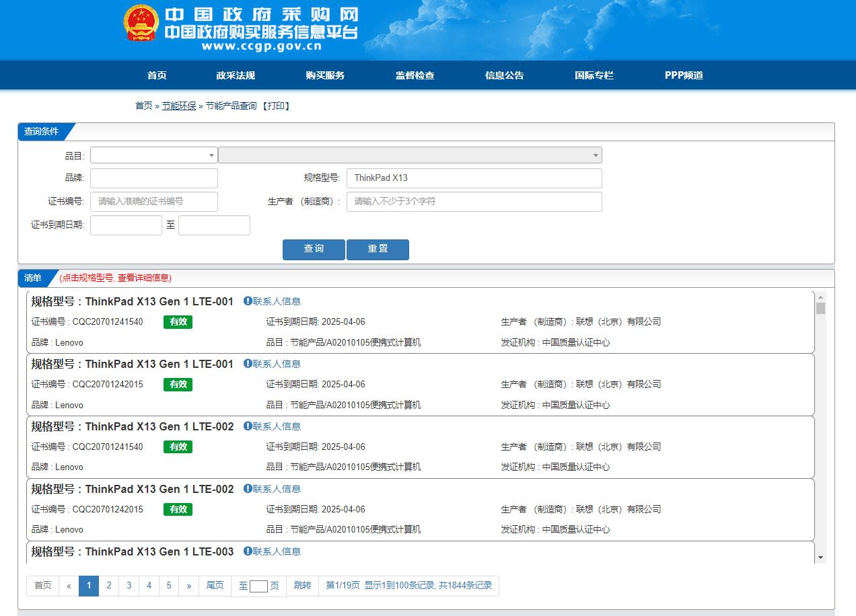Click the record count text 共1844条记录
856x616 pixels.
click(x=465, y=586)
